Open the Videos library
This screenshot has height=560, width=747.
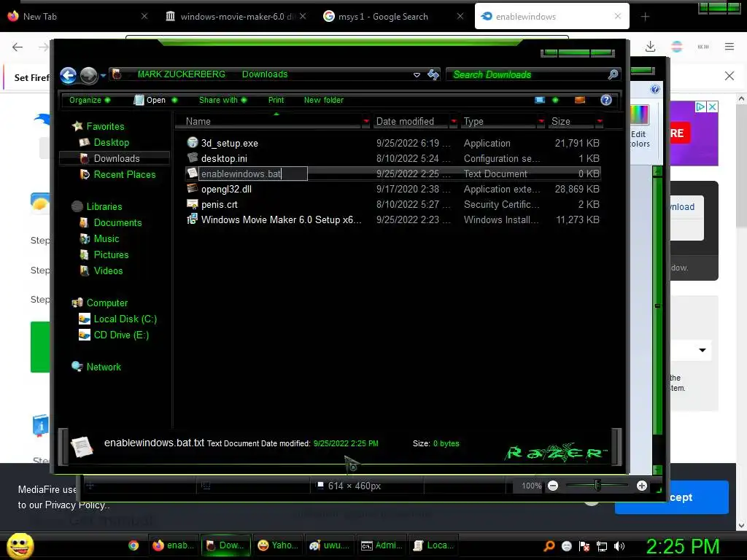pyautogui.click(x=108, y=271)
